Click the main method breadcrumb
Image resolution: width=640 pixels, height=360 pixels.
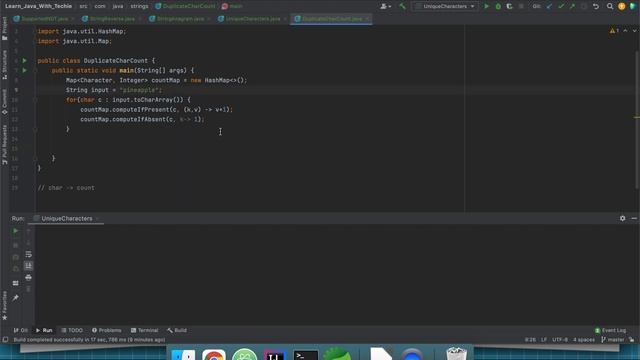click(x=232, y=6)
